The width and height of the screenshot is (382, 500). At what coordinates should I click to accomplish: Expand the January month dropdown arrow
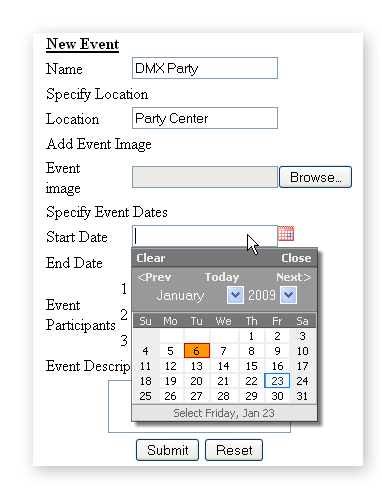[x=235, y=295]
